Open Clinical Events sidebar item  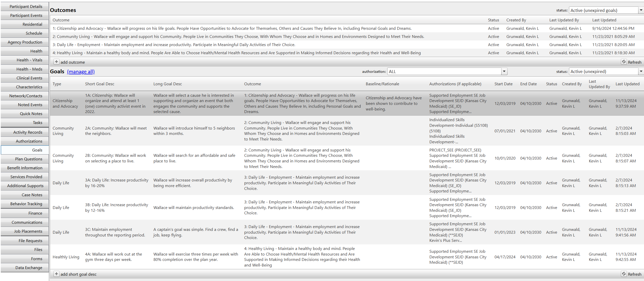pos(25,78)
